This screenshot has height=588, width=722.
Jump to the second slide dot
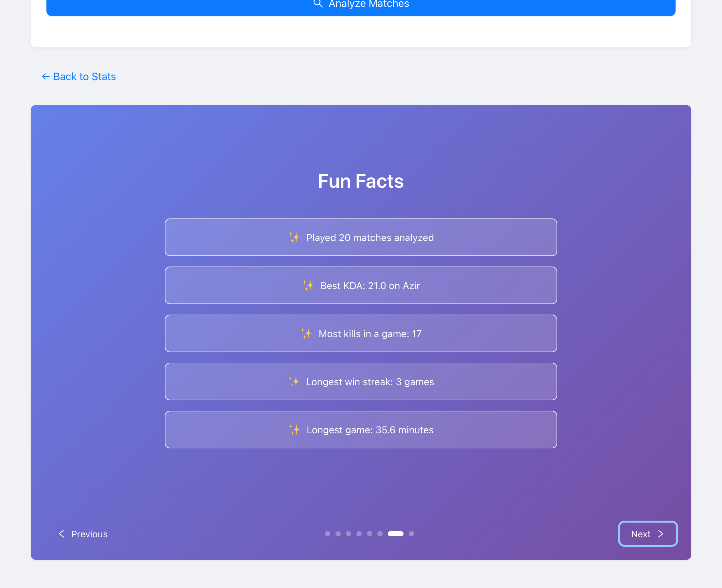338,534
